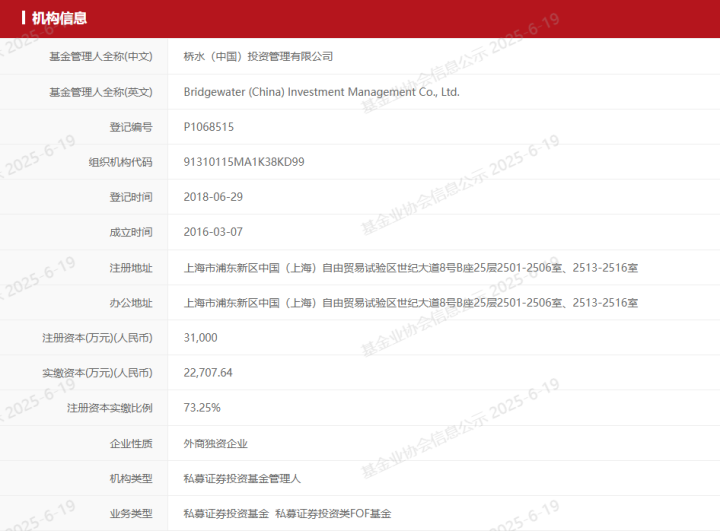Select the Chinese company name 桥水（中国）投资管理有限公司

[258, 56]
